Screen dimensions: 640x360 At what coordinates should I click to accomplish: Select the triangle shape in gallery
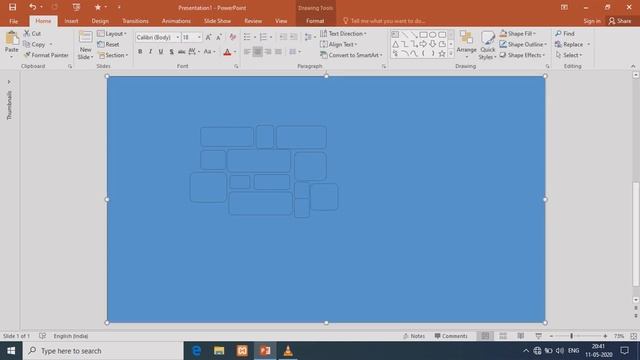(x=395, y=44)
